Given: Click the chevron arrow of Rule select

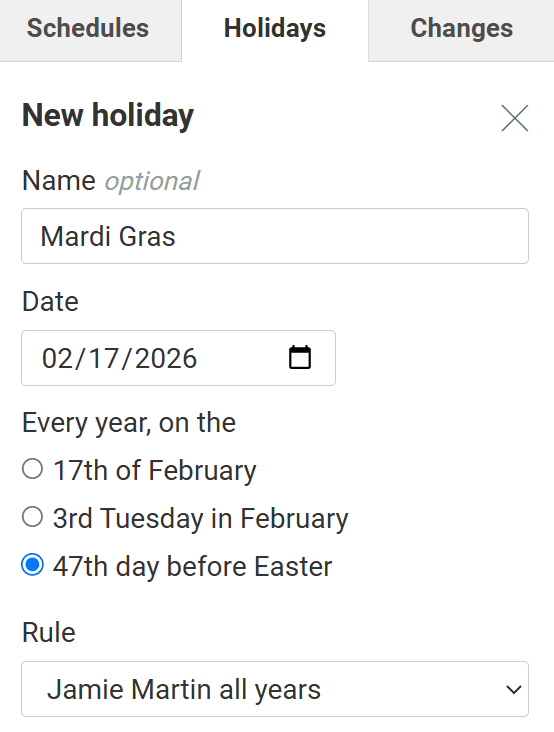Looking at the screenshot, I should (513, 690).
